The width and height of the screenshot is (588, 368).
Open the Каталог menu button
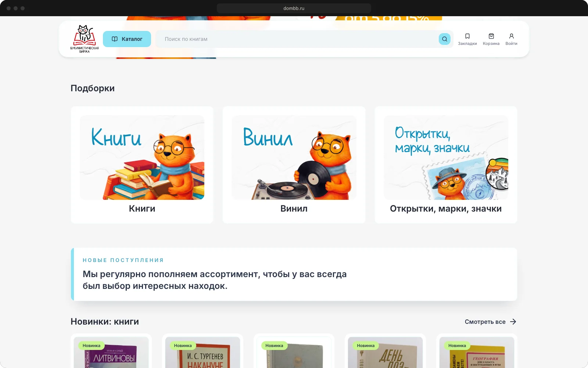127,39
